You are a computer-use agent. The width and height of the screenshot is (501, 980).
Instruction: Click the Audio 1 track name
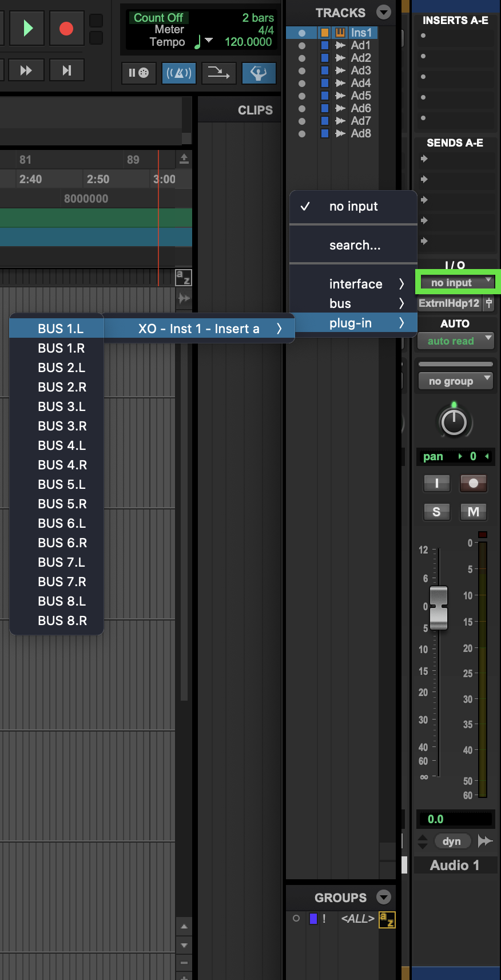(x=455, y=865)
